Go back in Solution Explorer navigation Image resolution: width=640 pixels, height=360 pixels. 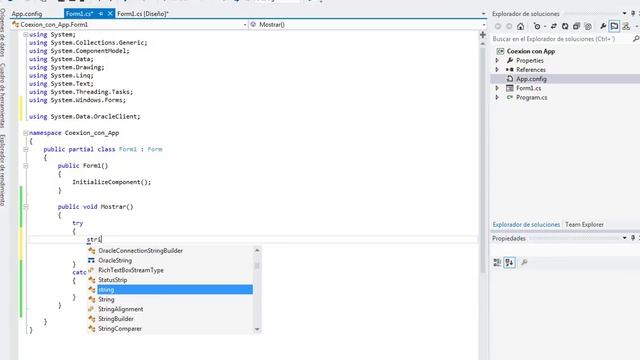498,26
